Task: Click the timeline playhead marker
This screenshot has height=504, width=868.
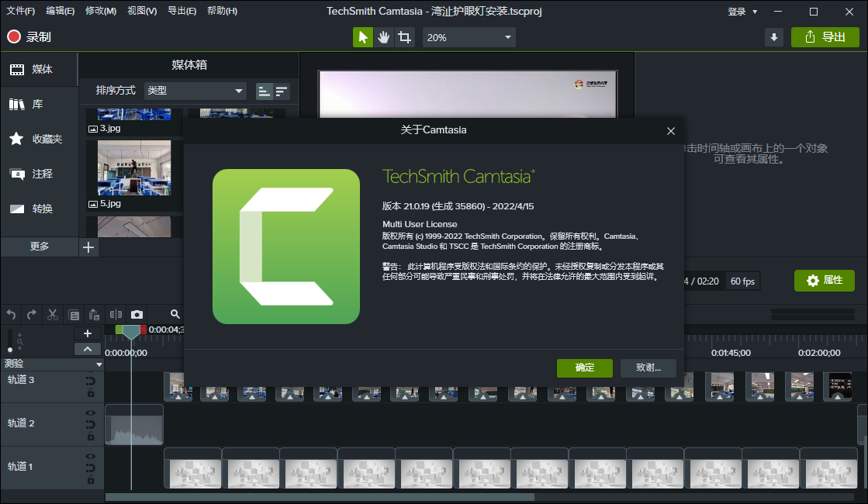Action: coord(131,333)
